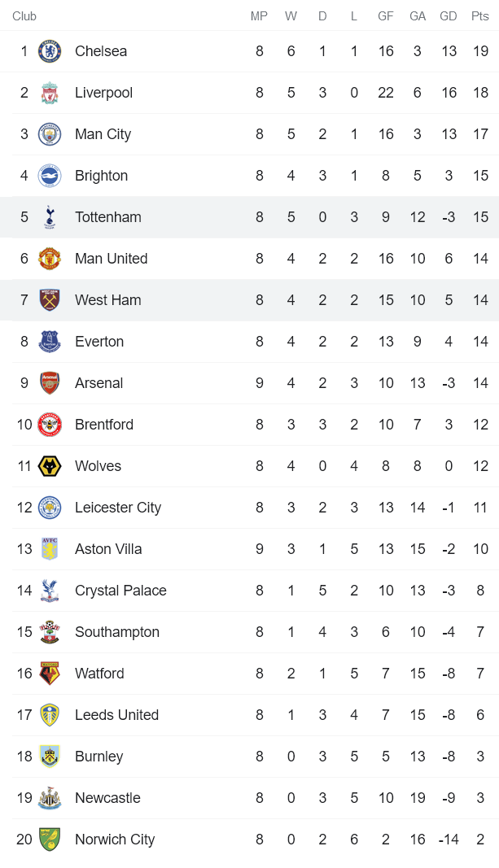The width and height of the screenshot is (499, 868).
Task: Click the GD column header
Action: click(449, 16)
